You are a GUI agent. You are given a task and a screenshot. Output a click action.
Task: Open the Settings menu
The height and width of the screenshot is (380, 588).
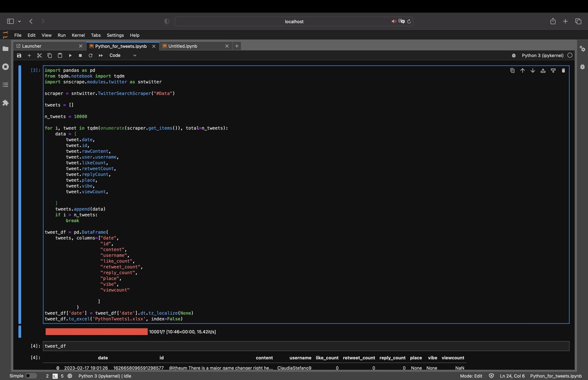pos(115,35)
